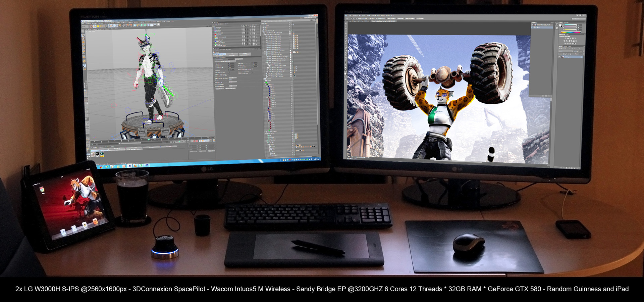Select Photoshop's Move tool in tools panel
Viewport: 644px width, 302px height.
tap(346, 24)
